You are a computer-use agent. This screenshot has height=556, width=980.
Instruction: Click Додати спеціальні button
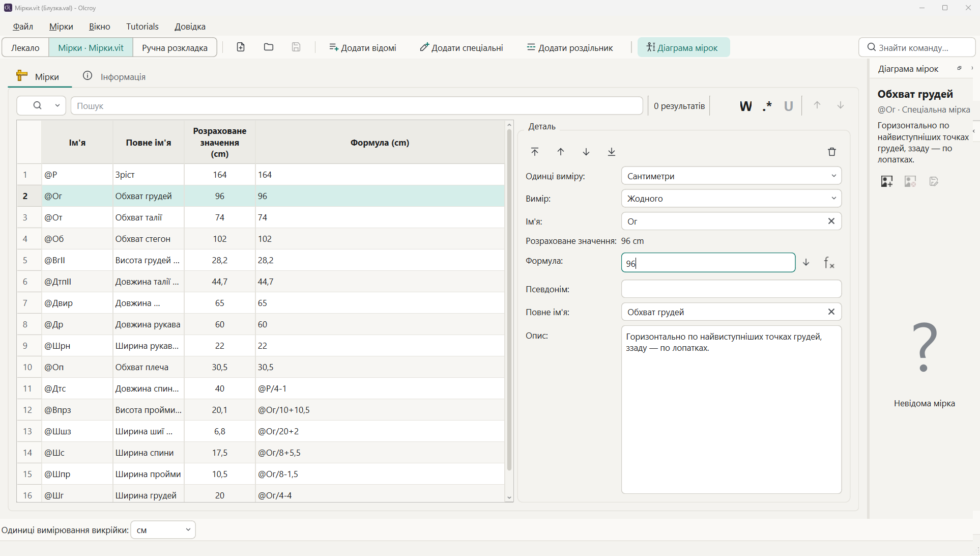[x=461, y=47]
